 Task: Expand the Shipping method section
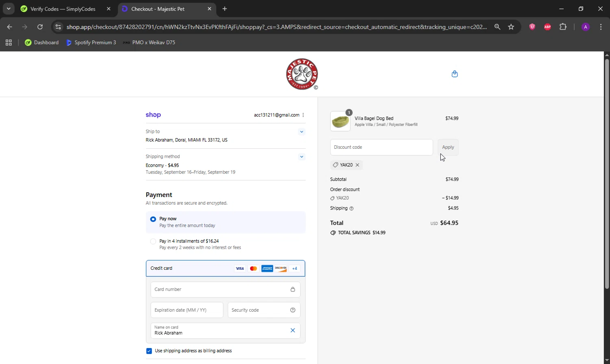click(301, 157)
